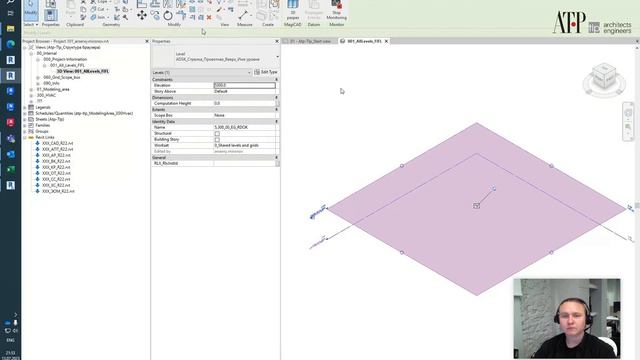Click the Revit link icon for XXX_CAD_R22.rvt
Screen dimensions: 640x360
point(37,143)
